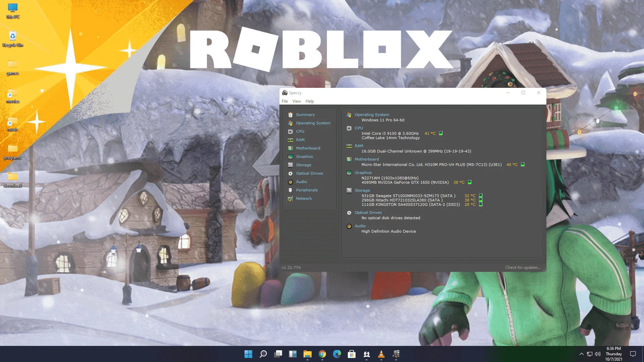Open the CPU page from the sidebar
Viewport: 644px width, 362px height.
pyautogui.click(x=300, y=131)
